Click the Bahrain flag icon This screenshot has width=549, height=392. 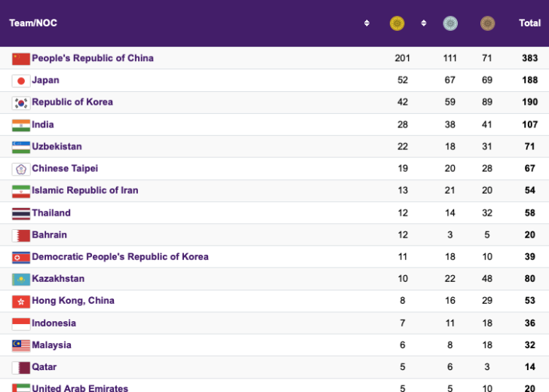21,236
